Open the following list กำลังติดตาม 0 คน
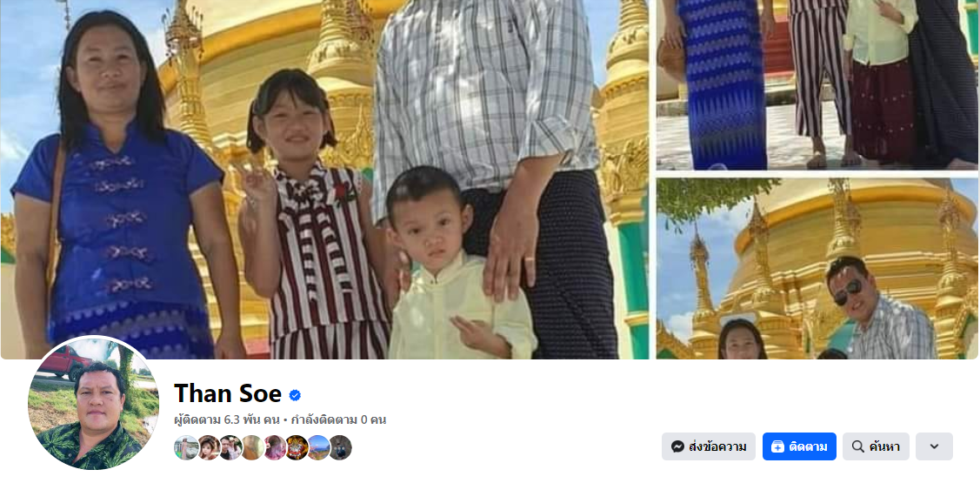 (x=338, y=419)
